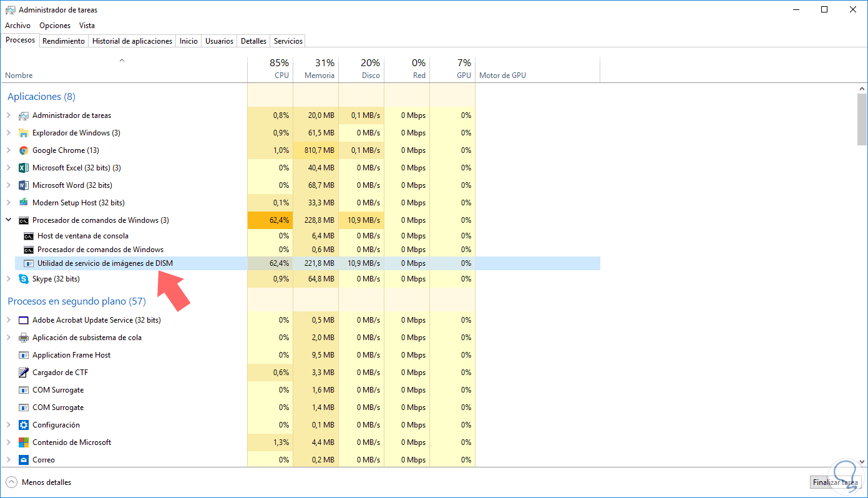
Task: Sort processes by Disco column header
Action: (361, 69)
